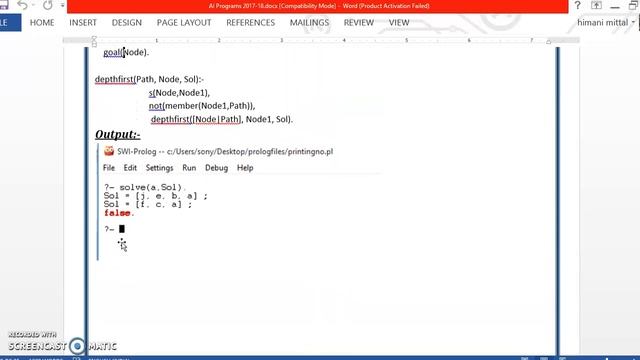Click Run in SWI-Prolog menu image

click(189, 168)
